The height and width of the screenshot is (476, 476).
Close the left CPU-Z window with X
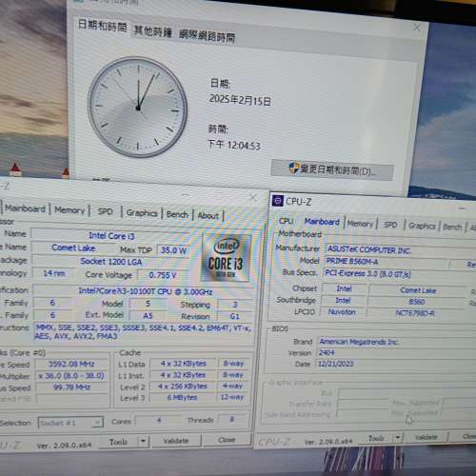253,198
